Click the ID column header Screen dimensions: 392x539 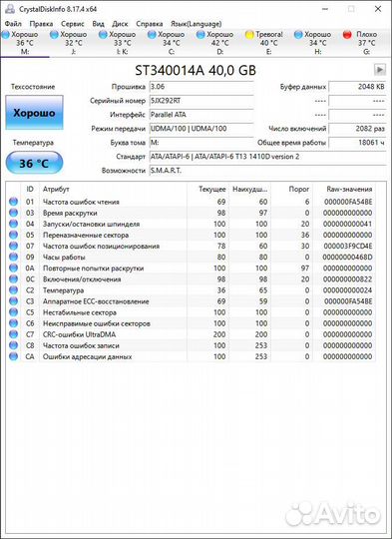coord(30,189)
